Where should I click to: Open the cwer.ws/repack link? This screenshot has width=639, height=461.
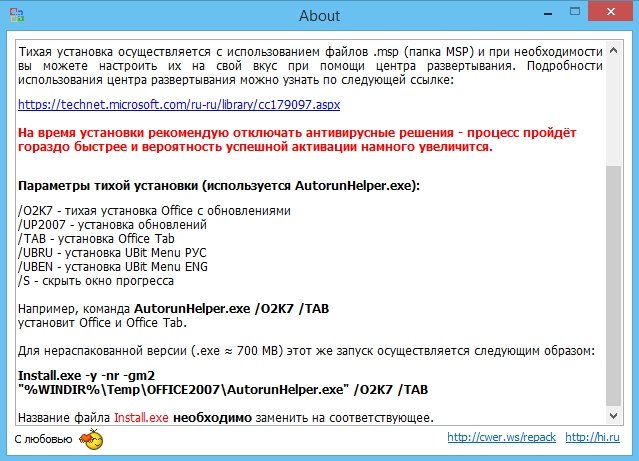[x=501, y=437]
